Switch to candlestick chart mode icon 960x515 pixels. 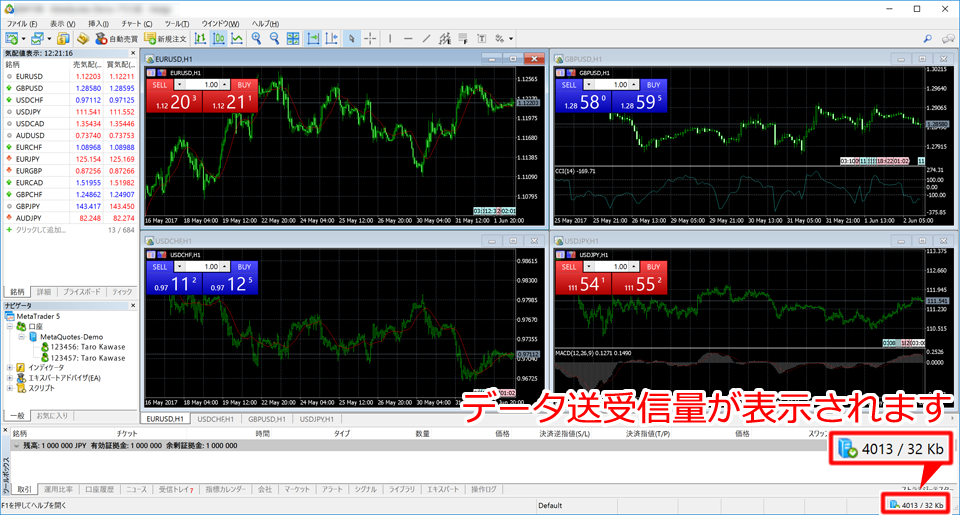tap(219, 39)
